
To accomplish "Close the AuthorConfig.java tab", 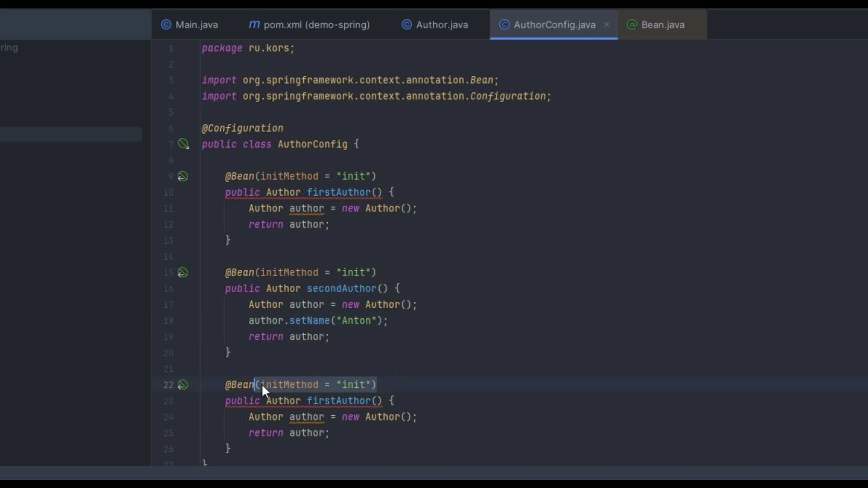I will pyautogui.click(x=607, y=25).
